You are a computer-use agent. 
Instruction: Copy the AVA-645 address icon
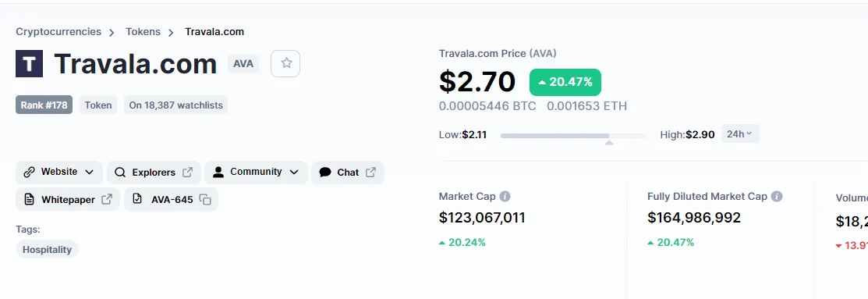[x=205, y=200]
